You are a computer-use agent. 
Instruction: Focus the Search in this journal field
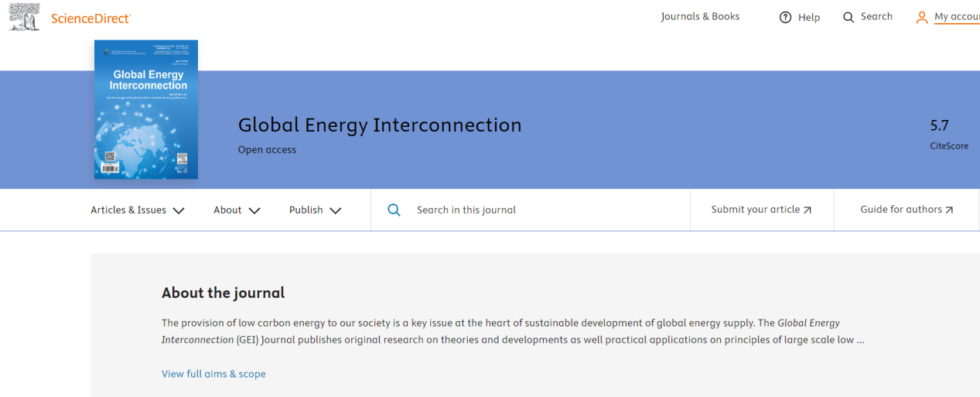click(531, 210)
